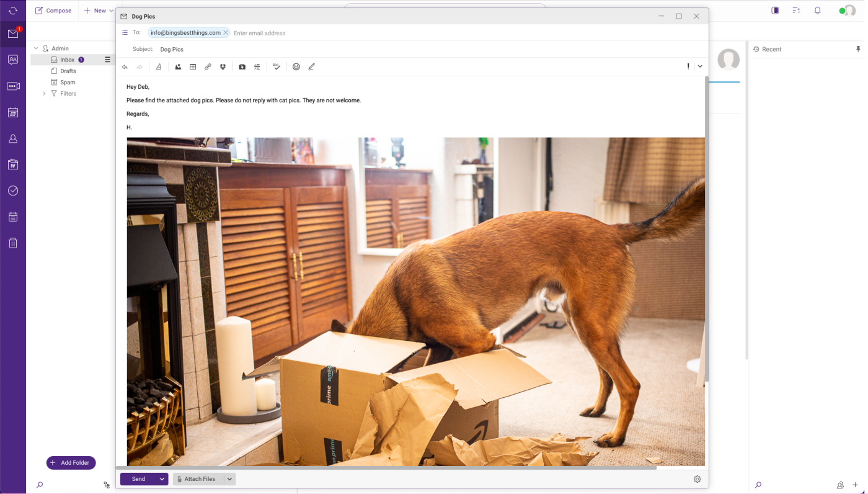The height and width of the screenshot is (494, 868).
Task: Open compose settings gear icon
Action: (697, 479)
